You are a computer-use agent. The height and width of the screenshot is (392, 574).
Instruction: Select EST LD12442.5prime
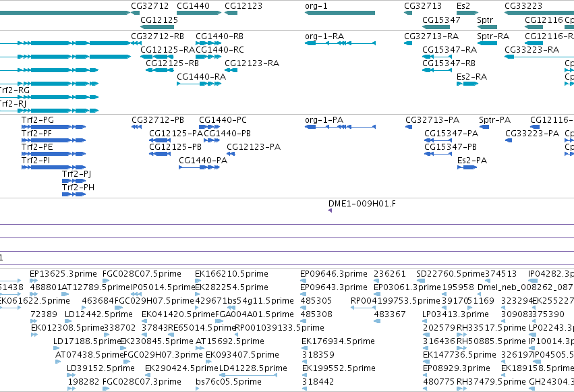pos(98,315)
